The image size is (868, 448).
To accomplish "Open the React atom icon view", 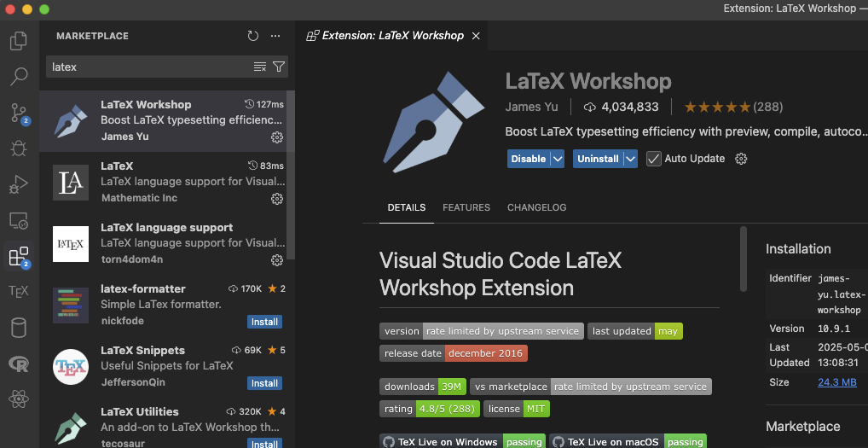I will click(19, 399).
